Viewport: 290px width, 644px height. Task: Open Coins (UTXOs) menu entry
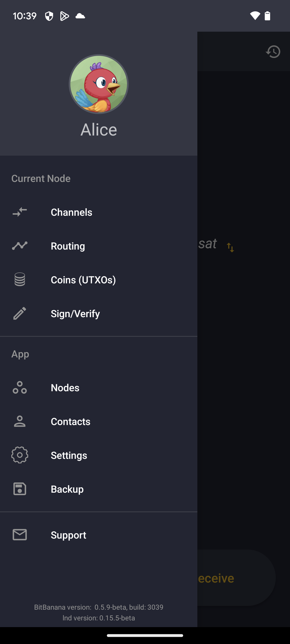pyautogui.click(x=83, y=280)
